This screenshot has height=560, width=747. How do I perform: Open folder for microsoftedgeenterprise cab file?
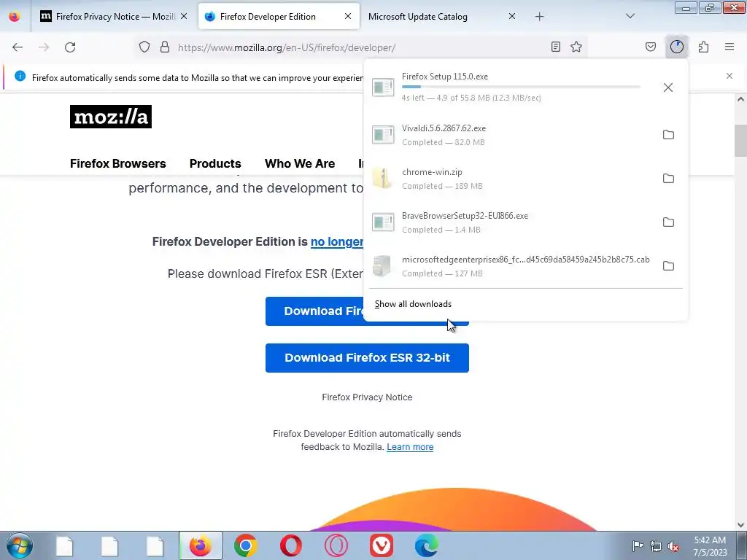click(x=668, y=266)
